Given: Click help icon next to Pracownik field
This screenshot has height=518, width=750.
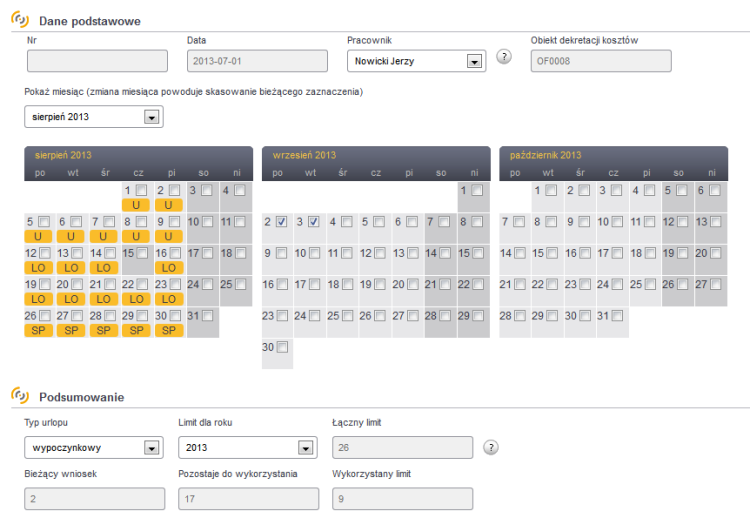Looking at the screenshot, I should coord(504,57).
